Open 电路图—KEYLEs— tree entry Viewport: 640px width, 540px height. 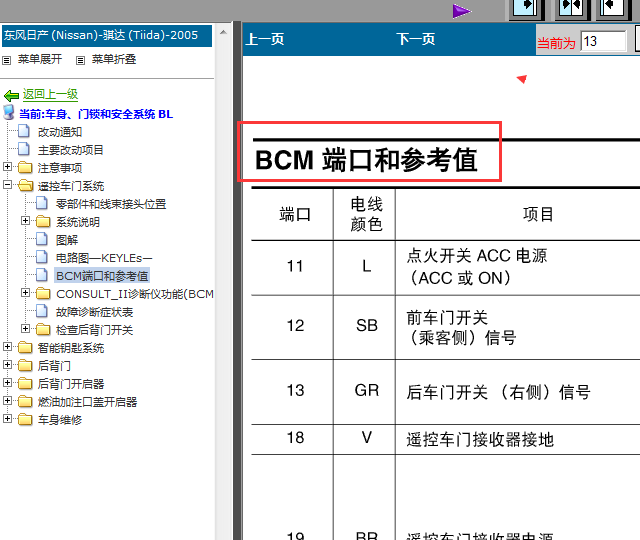click(104, 258)
